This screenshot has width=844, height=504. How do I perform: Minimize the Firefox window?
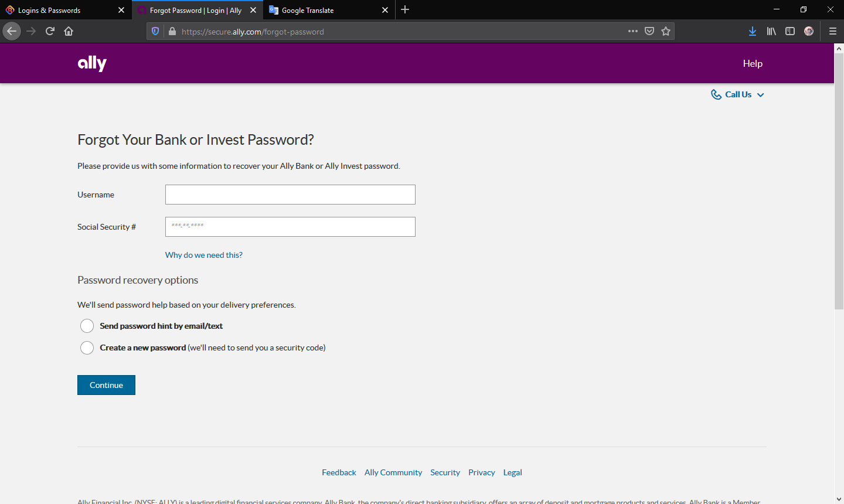click(x=777, y=9)
